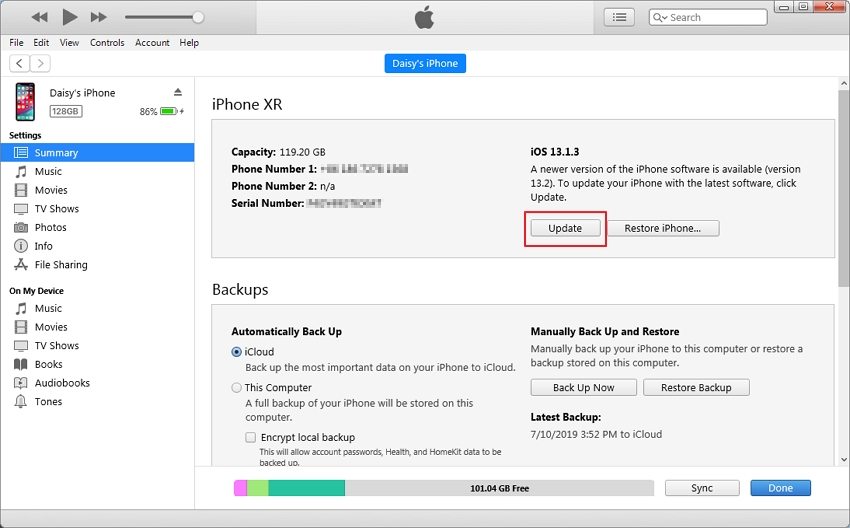Select Summary in Settings

(x=98, y=153)
